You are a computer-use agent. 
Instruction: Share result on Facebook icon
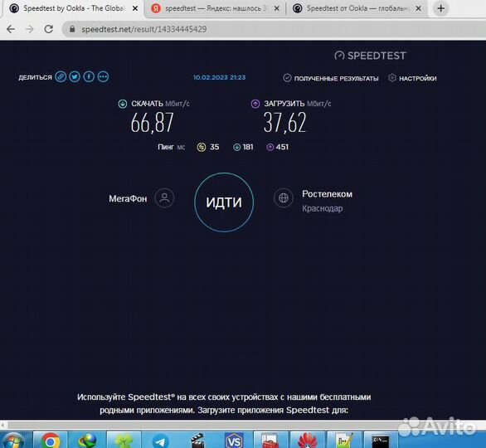(x=89, y=76)
